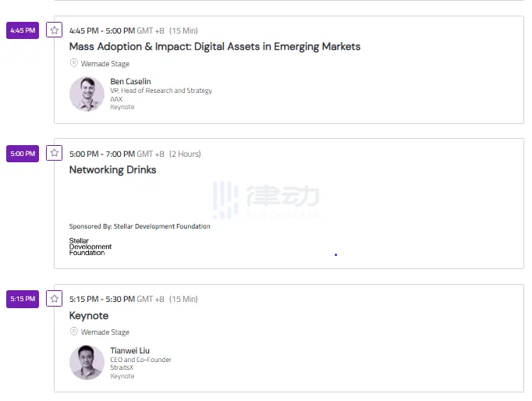
Task: Click the 5:00 PM - 7:00 PM time range
Action: pos(101,154)
